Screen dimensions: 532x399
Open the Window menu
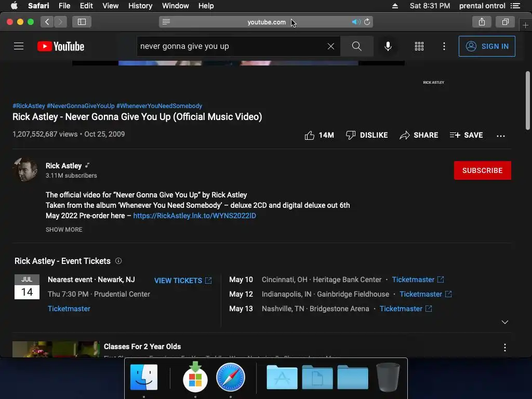coord(176,6)
